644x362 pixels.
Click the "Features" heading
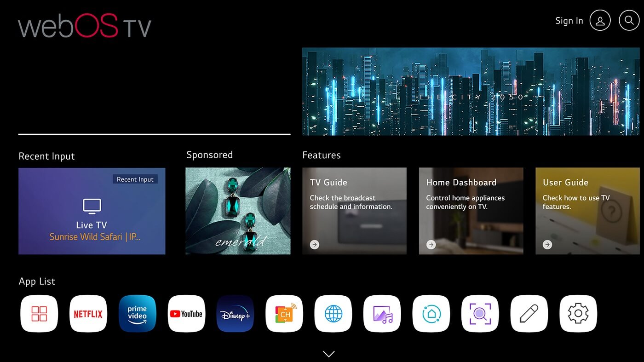[322, 155]
